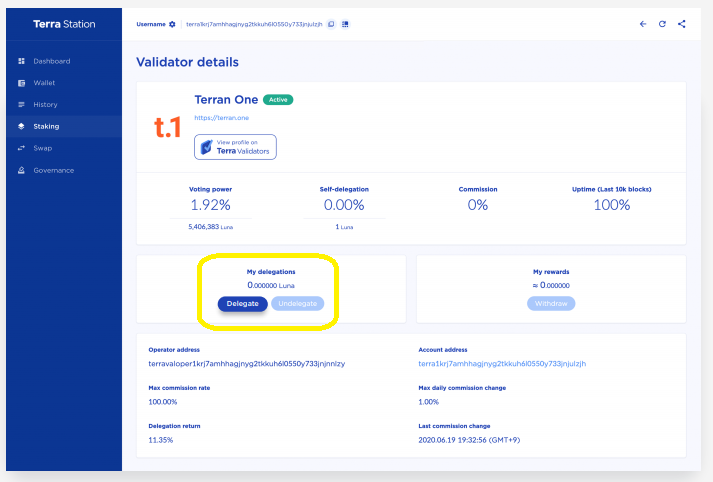Screen dimensions: 713x482
Task: Click the Active status badge
Action: pos(278,100)
